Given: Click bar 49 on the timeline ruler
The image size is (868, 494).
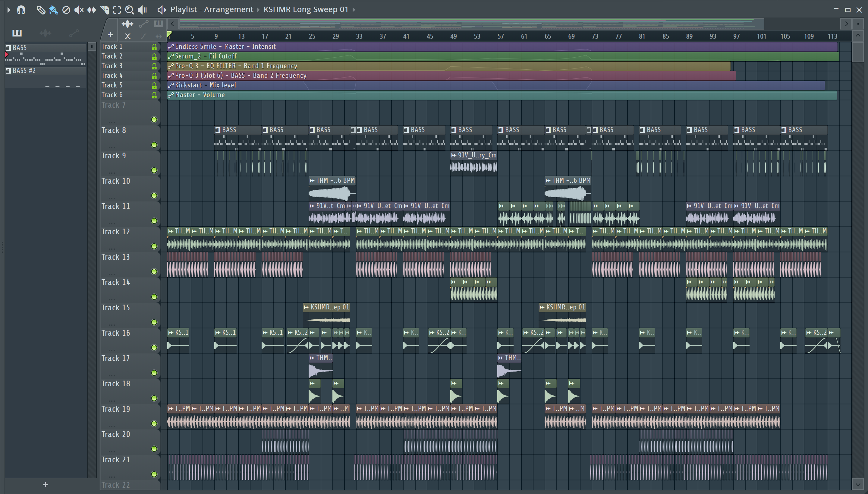Looking at the screenshot, I should click(x=453, y=36).
